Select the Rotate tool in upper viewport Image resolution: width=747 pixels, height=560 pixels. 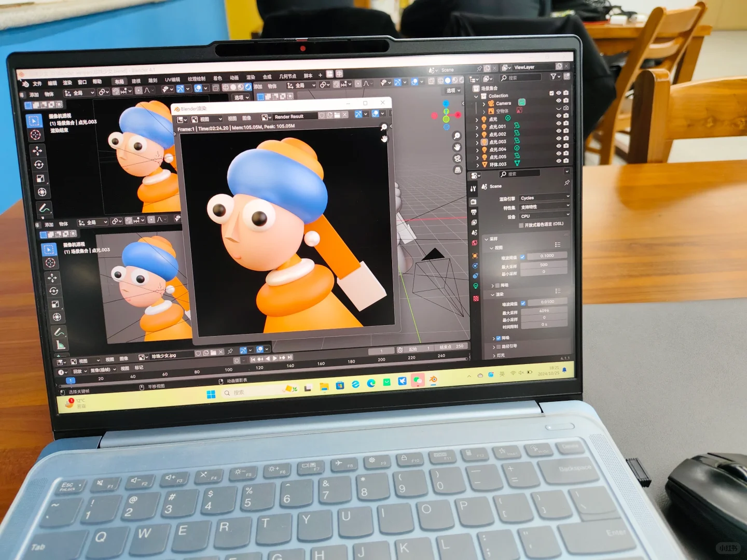pos(39,165)
